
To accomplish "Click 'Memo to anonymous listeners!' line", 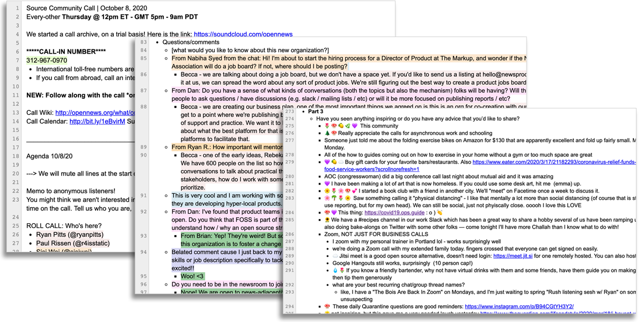I will click(70, 191).
